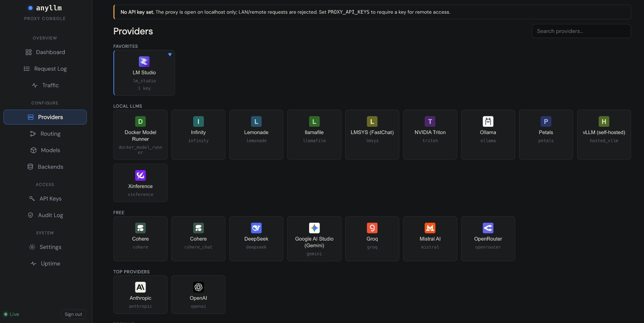644x323 pixels.
Task: Click the Anthropic provider icon
Action: click(x=140, y=287)
